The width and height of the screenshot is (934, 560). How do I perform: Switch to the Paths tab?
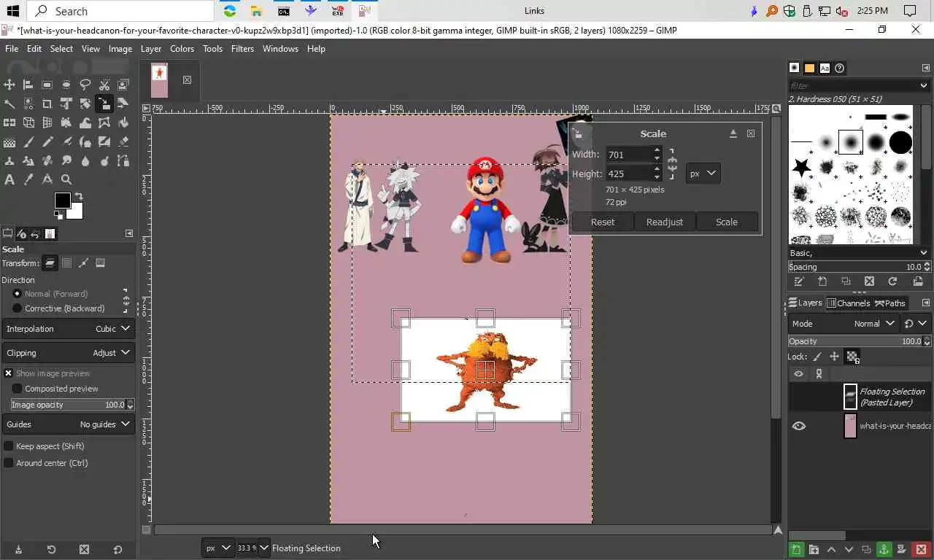pos(890,303)
